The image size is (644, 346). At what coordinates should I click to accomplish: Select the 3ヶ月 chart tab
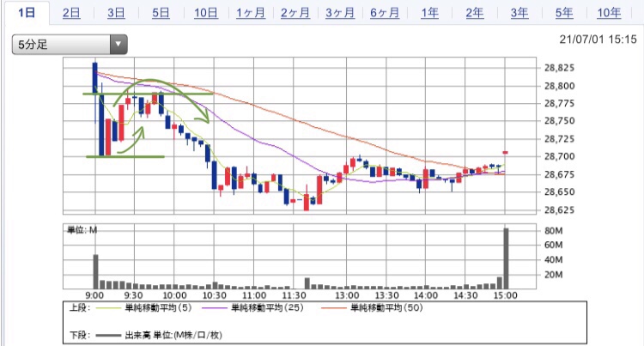pos(340,13)
